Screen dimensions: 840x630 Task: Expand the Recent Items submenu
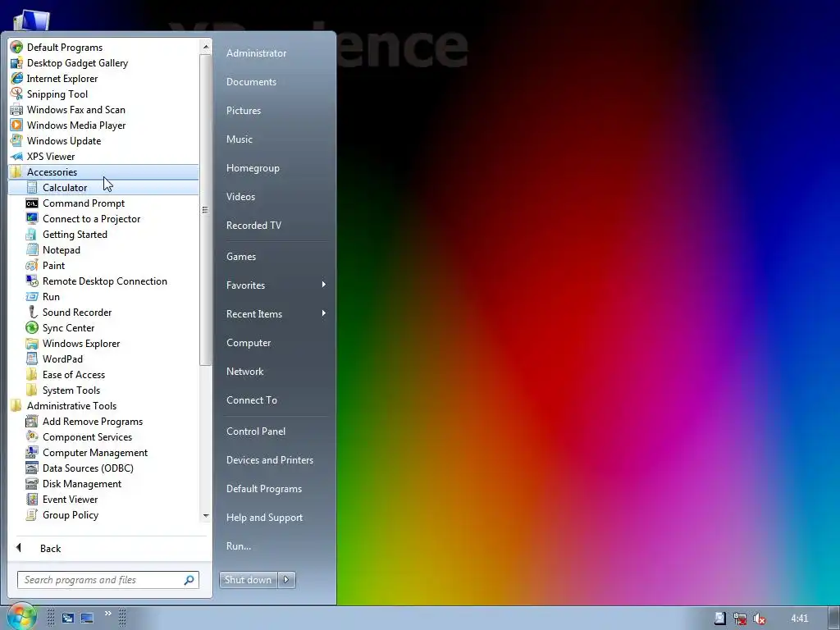tap(275, 314)
